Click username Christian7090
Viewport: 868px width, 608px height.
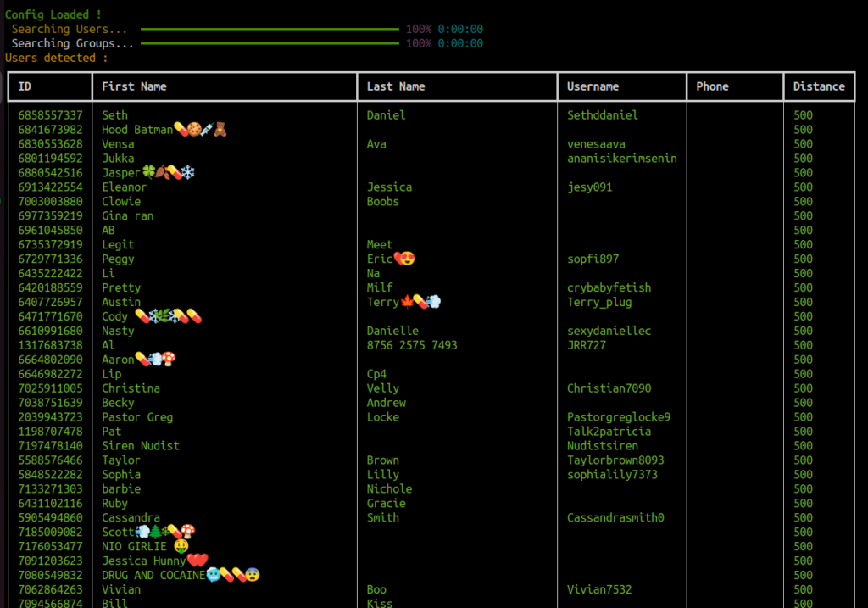[x=609, y=388]
